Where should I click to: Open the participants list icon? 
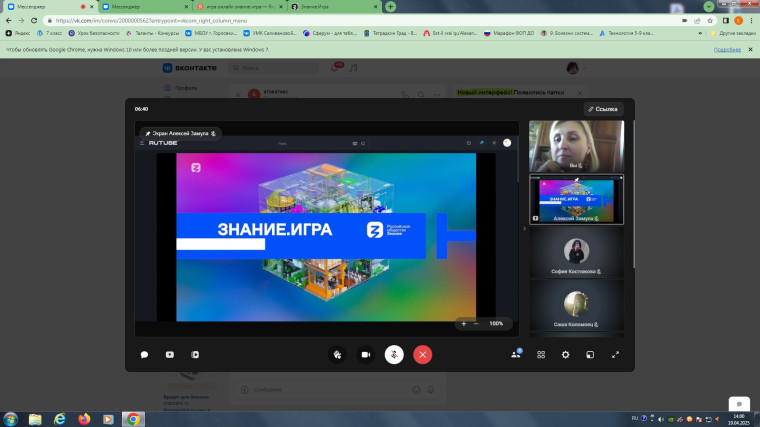pos(516,354)
